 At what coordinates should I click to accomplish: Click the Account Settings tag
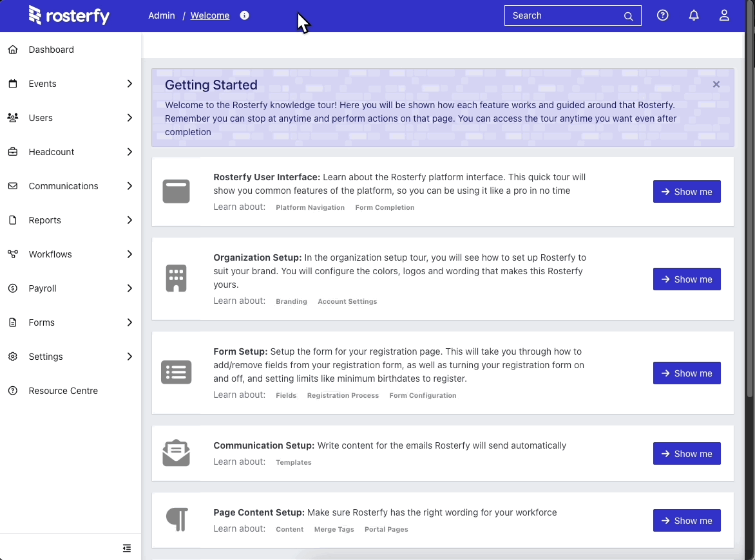[347, 301]
